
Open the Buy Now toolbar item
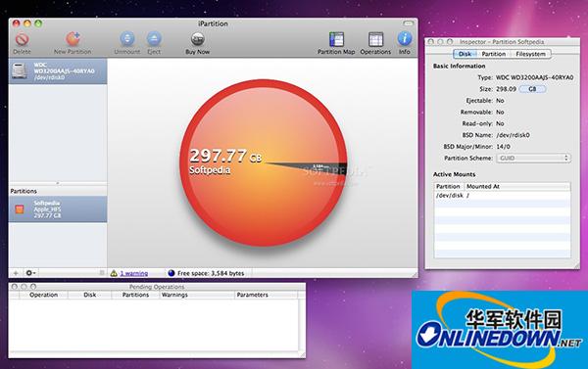(198, 39)
